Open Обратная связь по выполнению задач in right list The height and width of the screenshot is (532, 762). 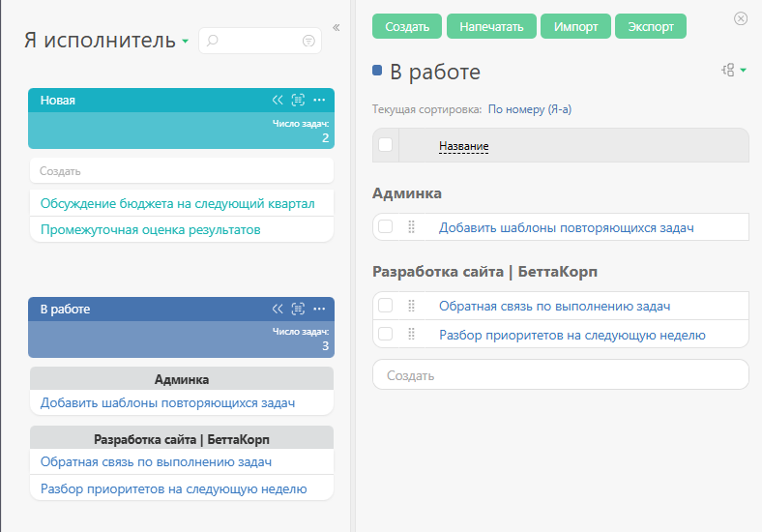click(555, 306)
